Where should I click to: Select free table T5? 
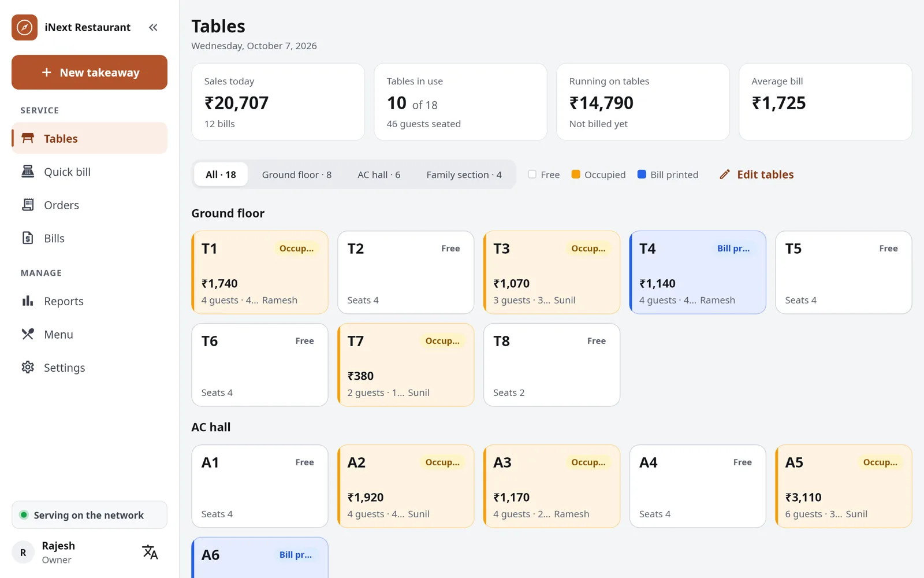click(844, 272)
